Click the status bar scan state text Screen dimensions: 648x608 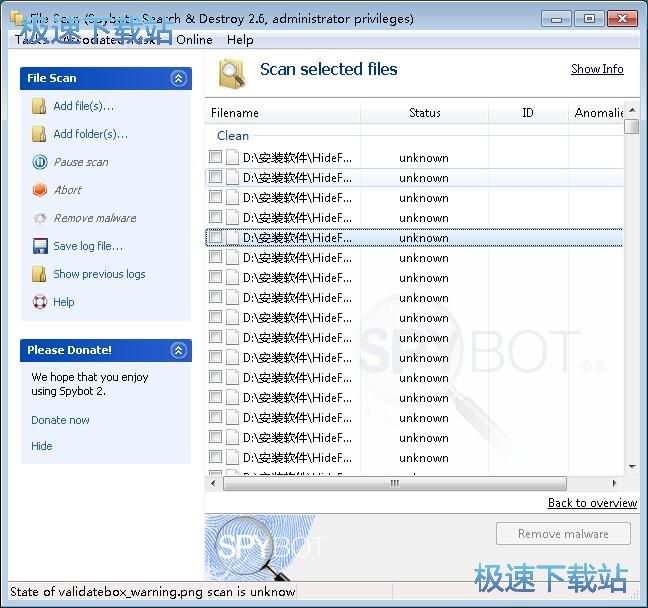(152, 592)
